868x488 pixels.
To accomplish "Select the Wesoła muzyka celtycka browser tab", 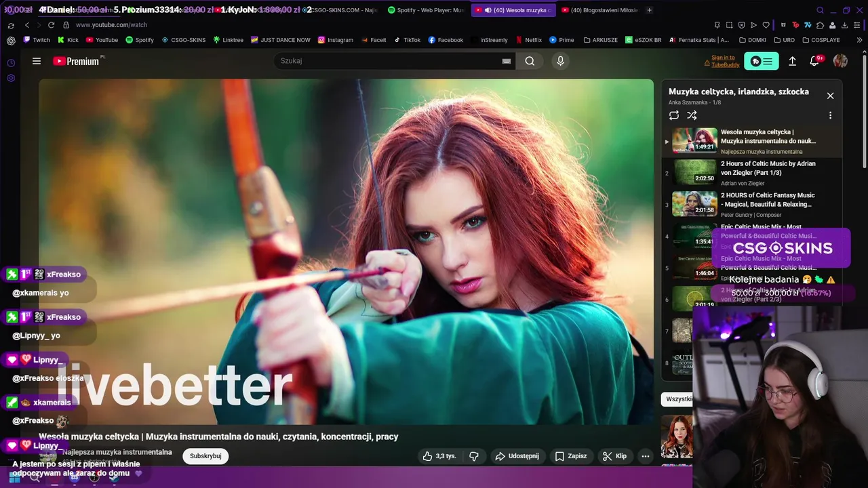I will pos(513,10).
